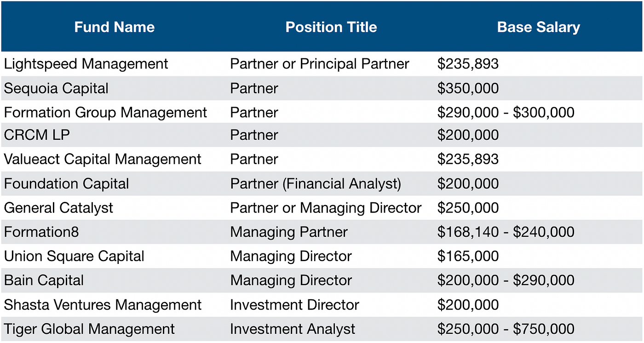Screen dimensions: 644x343
Task: Select the $250,000 - $750,000 salary range
Action: (506, 329)
